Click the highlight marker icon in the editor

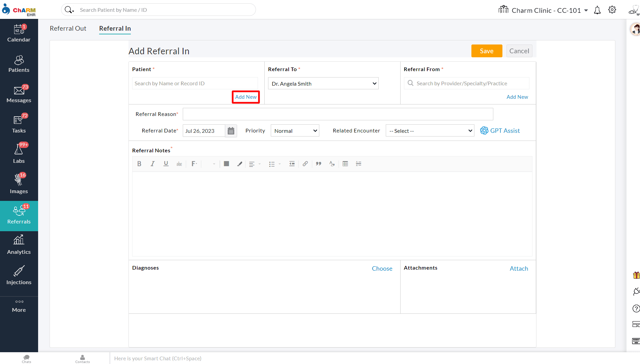point(239,164)
